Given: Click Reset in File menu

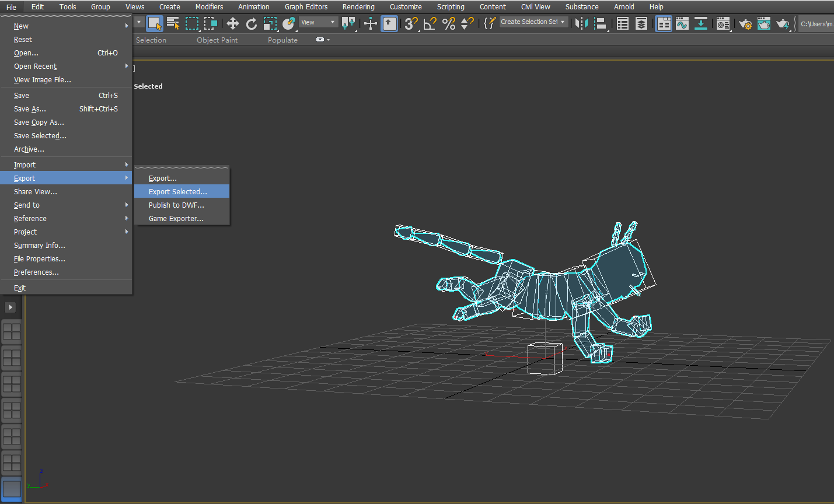Looking at the screenshot, I should pos(66,39).
